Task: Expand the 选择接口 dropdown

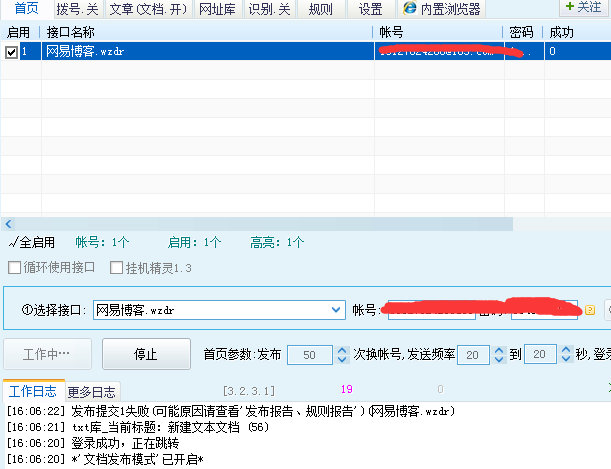Action: (x=336, y=310)
